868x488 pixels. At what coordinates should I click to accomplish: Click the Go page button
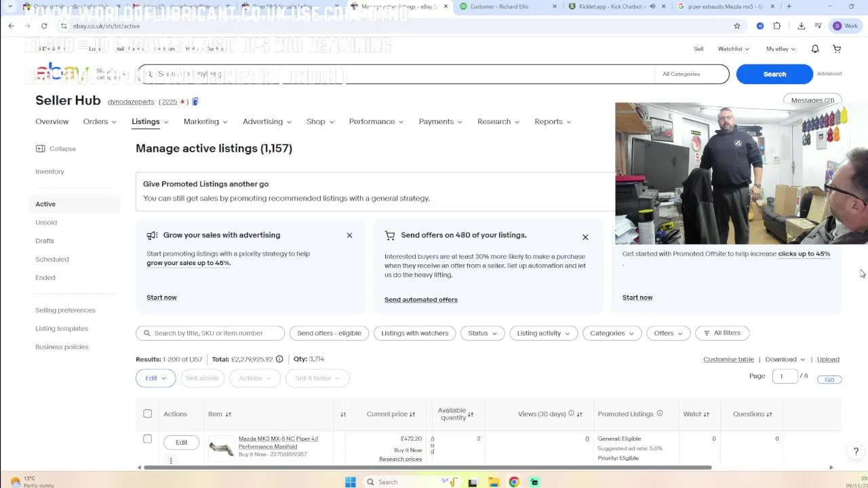[829, 380]
